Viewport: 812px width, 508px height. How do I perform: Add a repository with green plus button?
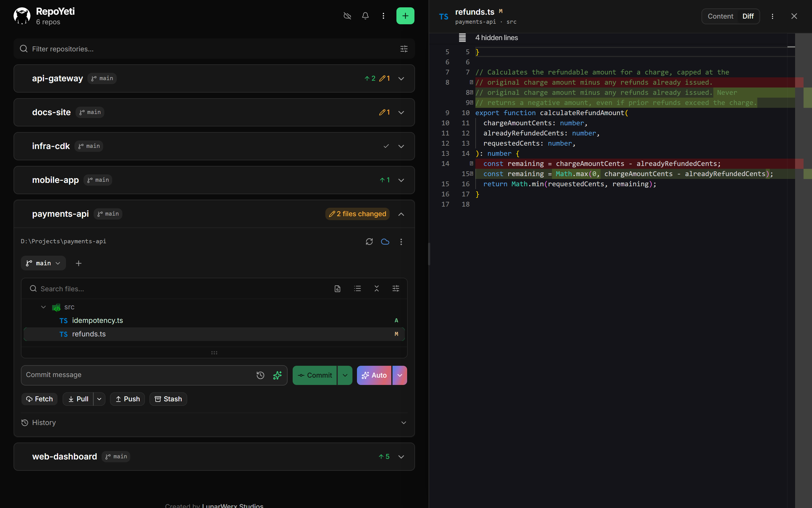point(405,16)
